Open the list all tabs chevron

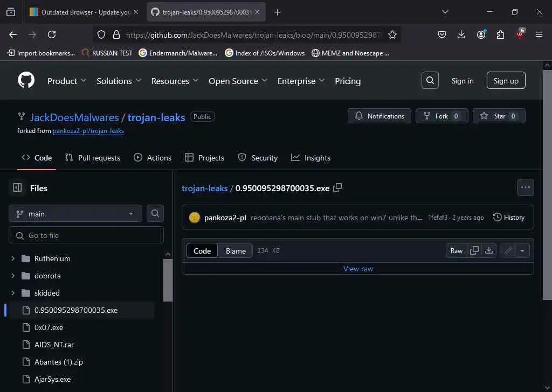pyautogui.click(x=445, y=12)
